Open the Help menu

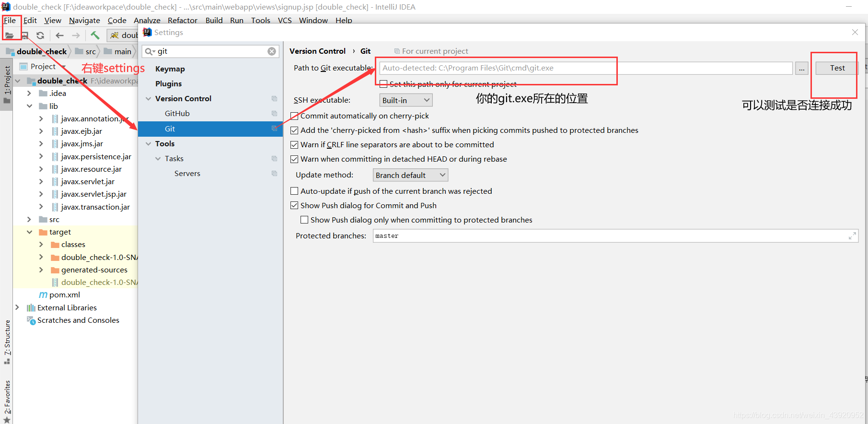point(344,20)
